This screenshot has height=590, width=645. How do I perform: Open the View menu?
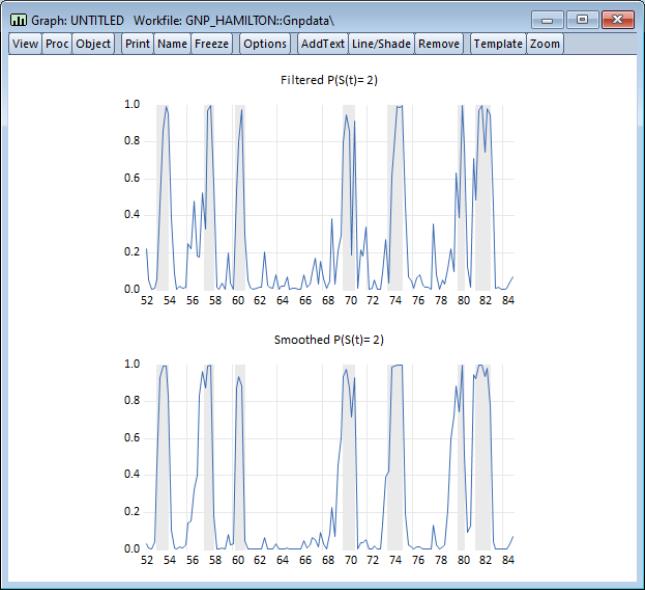pyautogui.click(x=25, y=44)
